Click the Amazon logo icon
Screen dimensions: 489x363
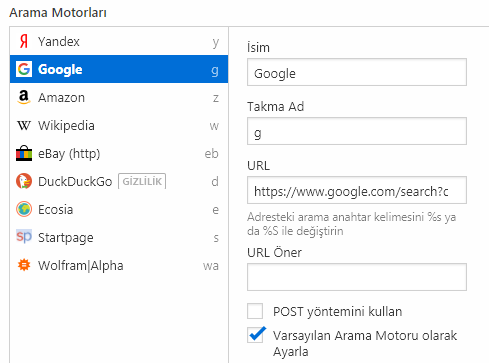pos(24,97)
